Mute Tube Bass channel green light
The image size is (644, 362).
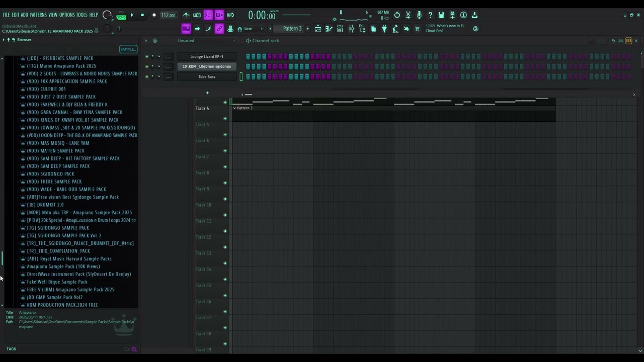[x=147, y=77]
